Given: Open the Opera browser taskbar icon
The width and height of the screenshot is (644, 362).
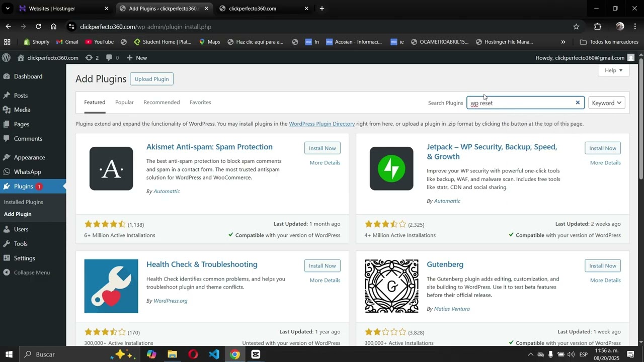Looking at the screenshot, I should tap(193, 354).
